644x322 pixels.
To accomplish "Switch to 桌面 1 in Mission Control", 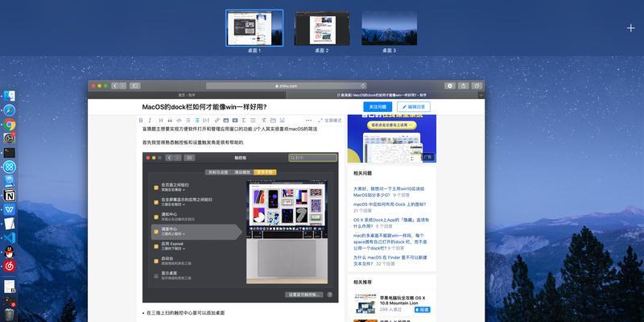I will [x=254, y=27].
